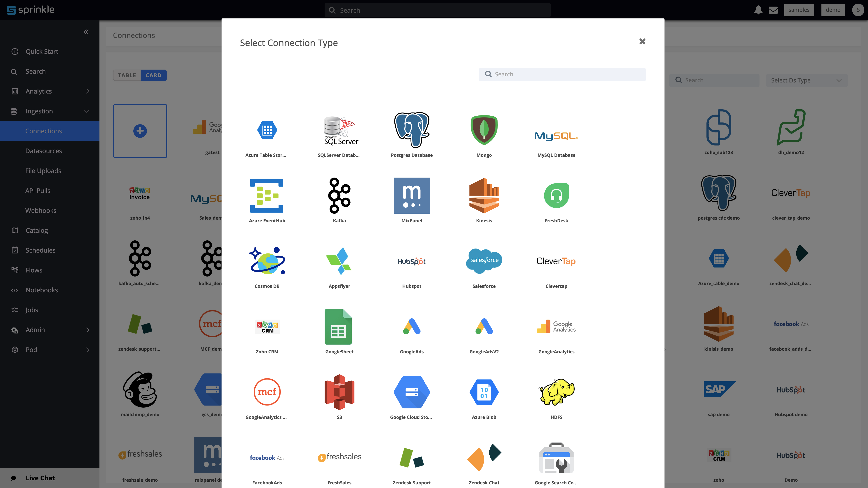Select the Mongo connection type
The image size is (868, 488).
click(x=484, y=135)
